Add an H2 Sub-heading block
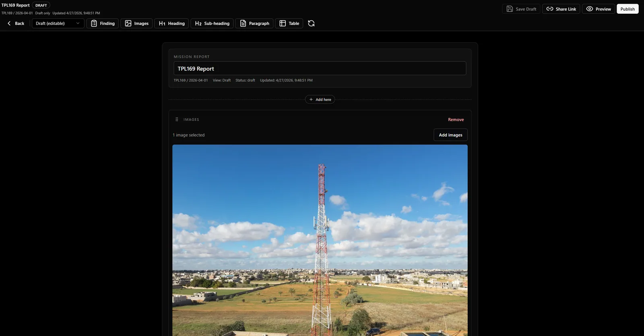This screenshot has height=336, width=644. [x=212, y=23]
